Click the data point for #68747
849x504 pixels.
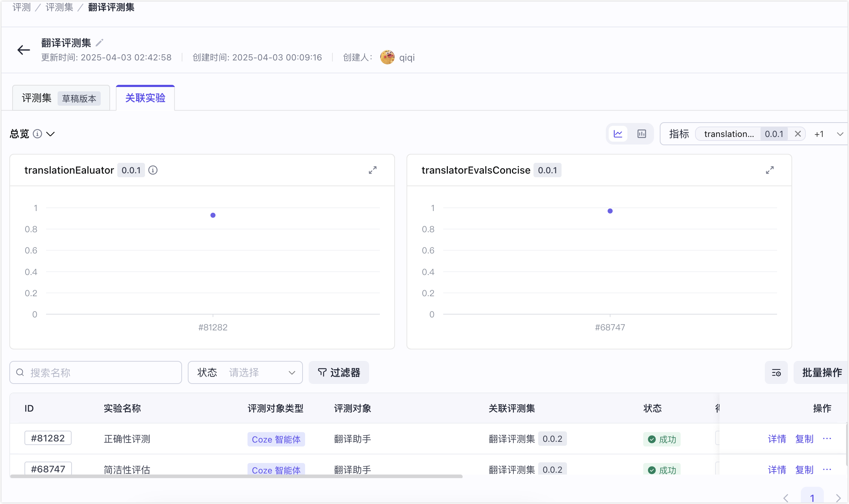(610, 211)
